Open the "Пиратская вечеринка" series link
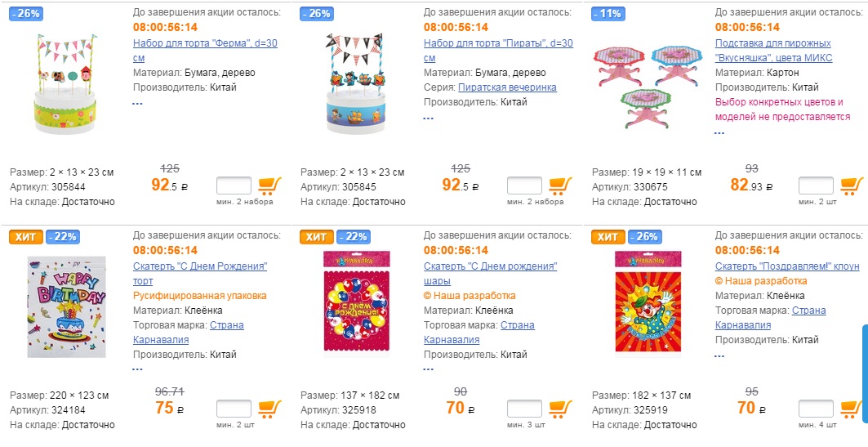This screenshot has height=447, width=868. [x=507, y=87]
